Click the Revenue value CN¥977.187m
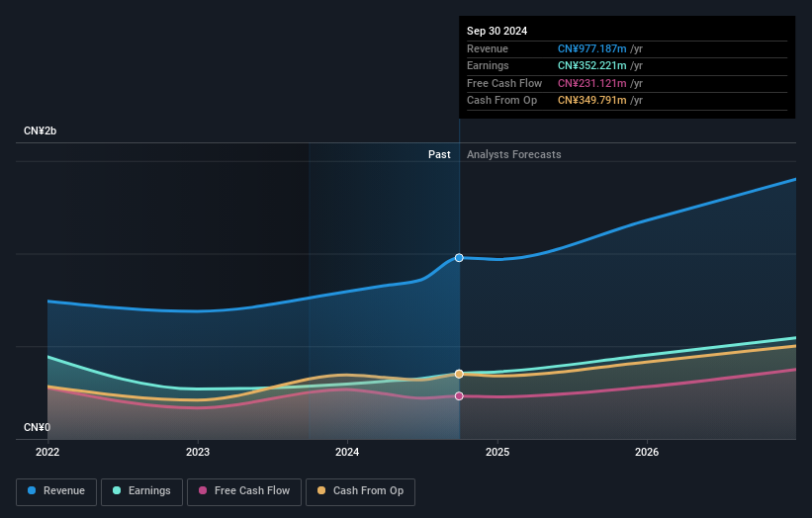Screen dimensions: 812x518 [591, 48]
